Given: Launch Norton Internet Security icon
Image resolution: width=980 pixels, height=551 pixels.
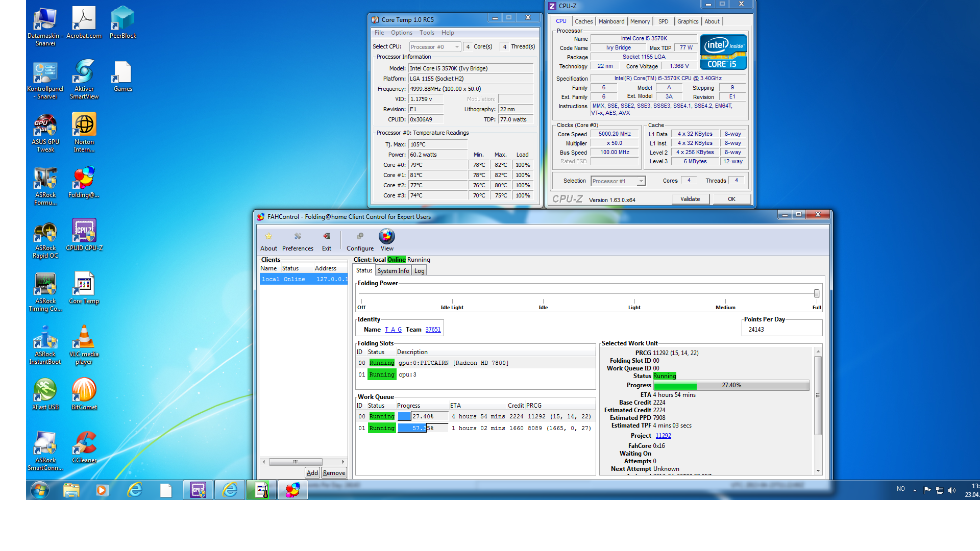Looking at the screenshot, I should [84, 133].
